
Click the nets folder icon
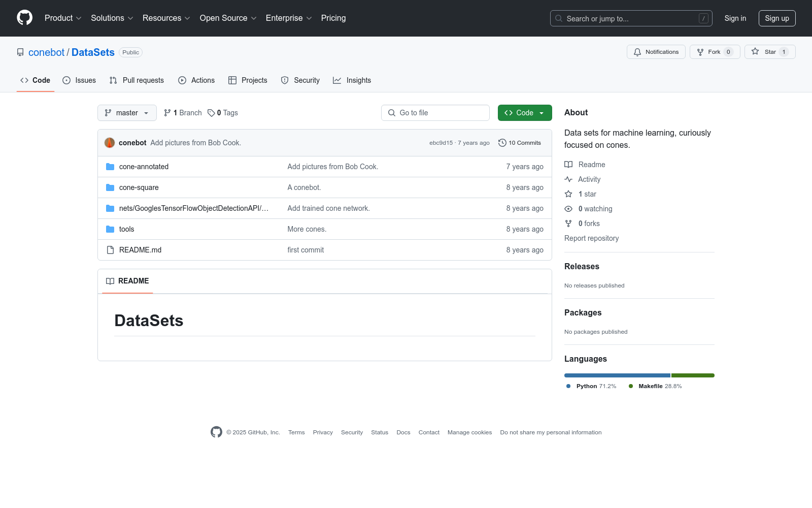(x=110, y=208)
